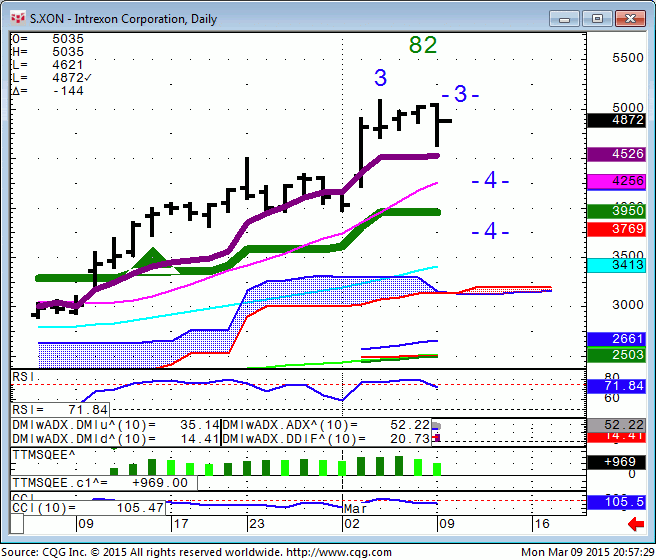
Task: Click the 5500 price scale value
Action: (x=628, y=58)
